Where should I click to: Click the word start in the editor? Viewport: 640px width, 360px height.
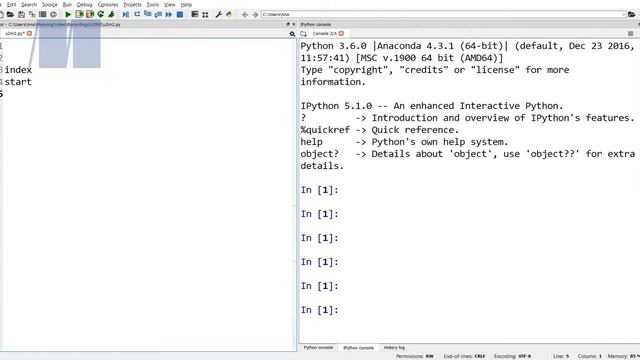coord(18,82)
